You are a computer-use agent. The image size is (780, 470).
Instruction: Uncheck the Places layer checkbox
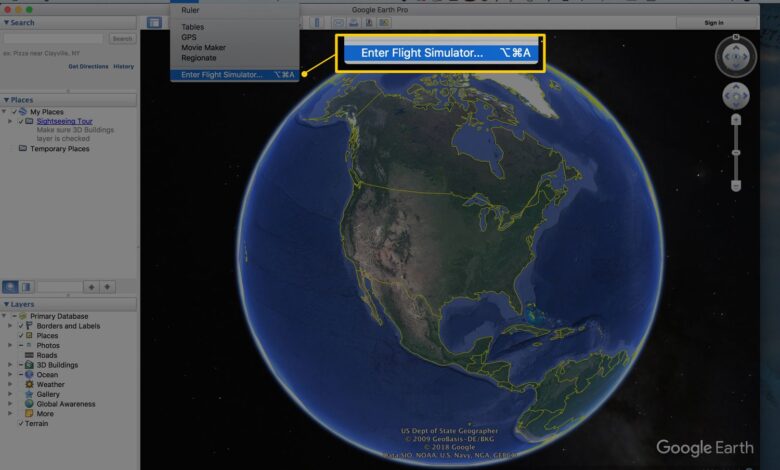21,336
